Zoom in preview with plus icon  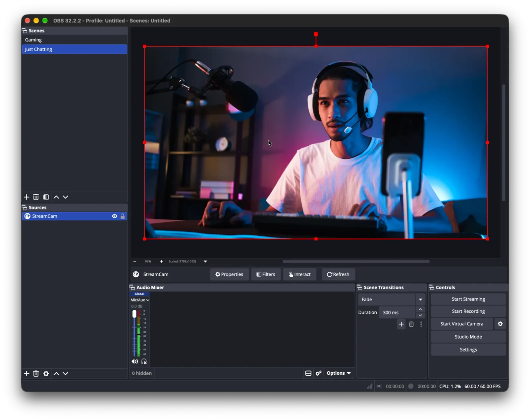pos(161,261)
